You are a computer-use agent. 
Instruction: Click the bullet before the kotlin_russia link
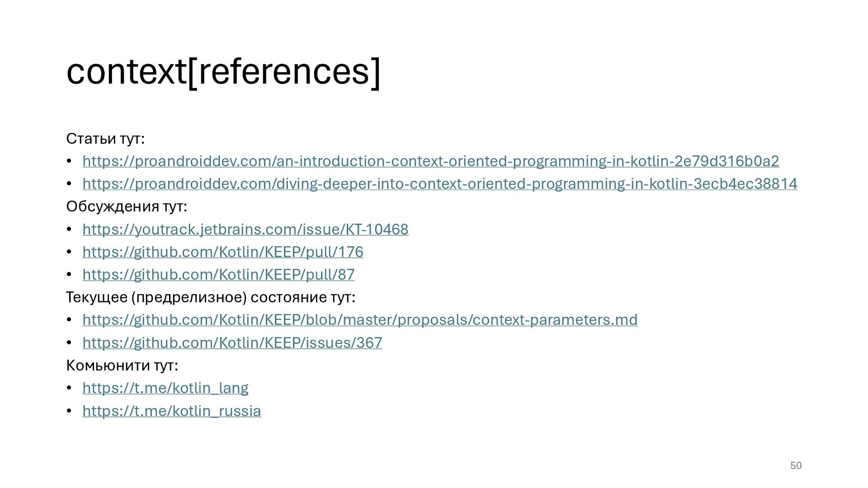click(x=69, y=411)
